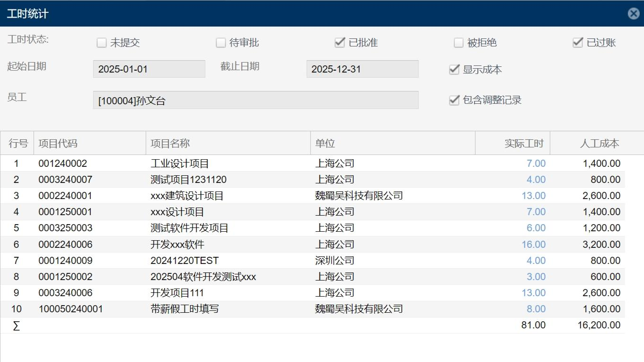Open the 截止日期 field showing 2025-12-31
This screenshot has height=362, width=644.
362,69
